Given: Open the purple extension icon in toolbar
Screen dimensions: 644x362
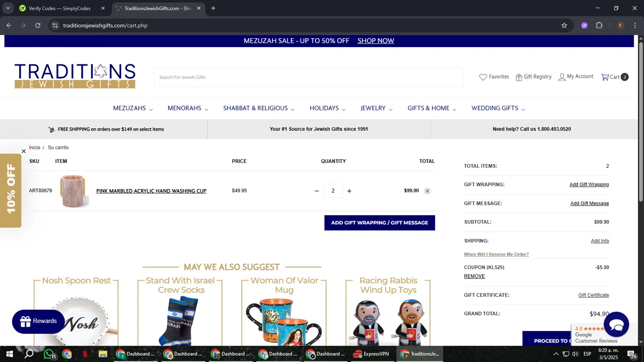Looking at the screenshot, I should tap(584, 25).
